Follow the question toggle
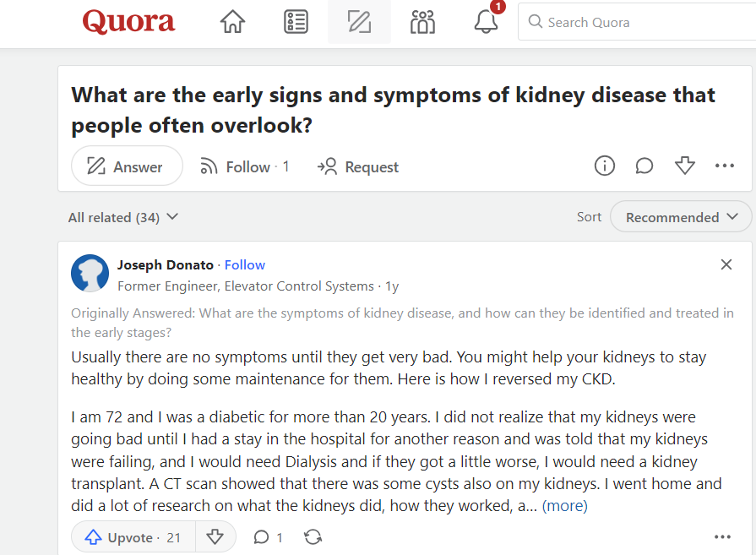This screenshot has width=756, height=555. click(244, 167)
